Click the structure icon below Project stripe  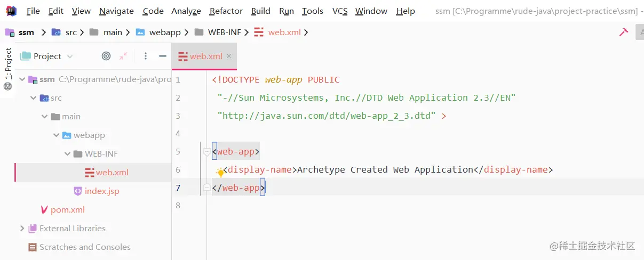(x=7, y=87)
